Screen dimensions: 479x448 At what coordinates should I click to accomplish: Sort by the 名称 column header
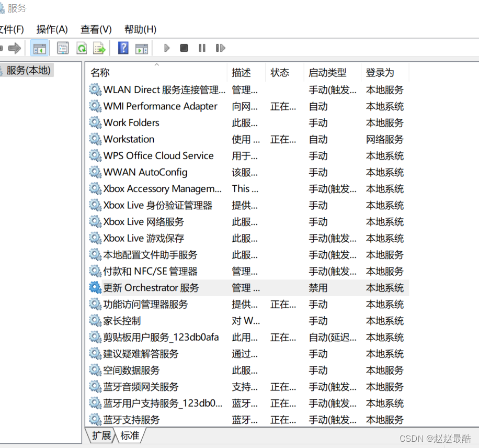pyautogui.click(x=100, y=73)
